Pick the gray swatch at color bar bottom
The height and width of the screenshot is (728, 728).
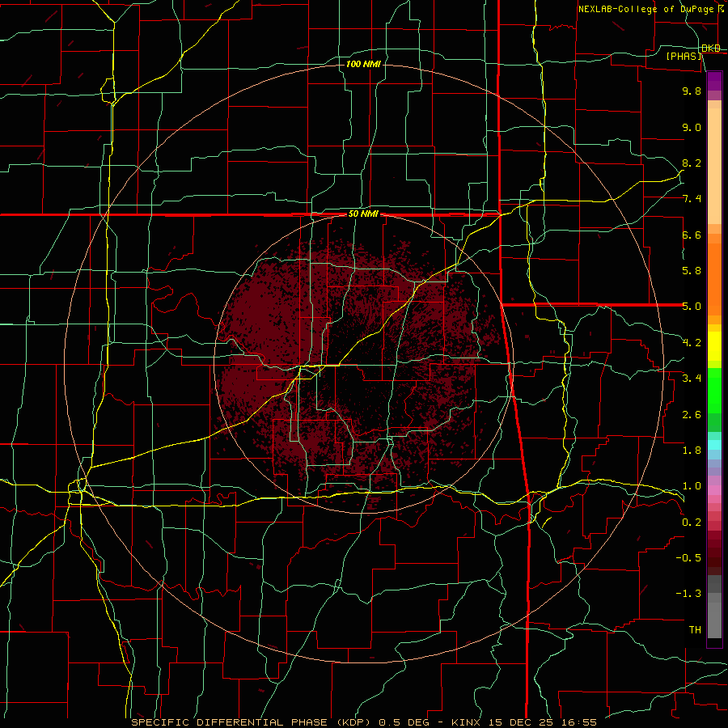(714, 620)
